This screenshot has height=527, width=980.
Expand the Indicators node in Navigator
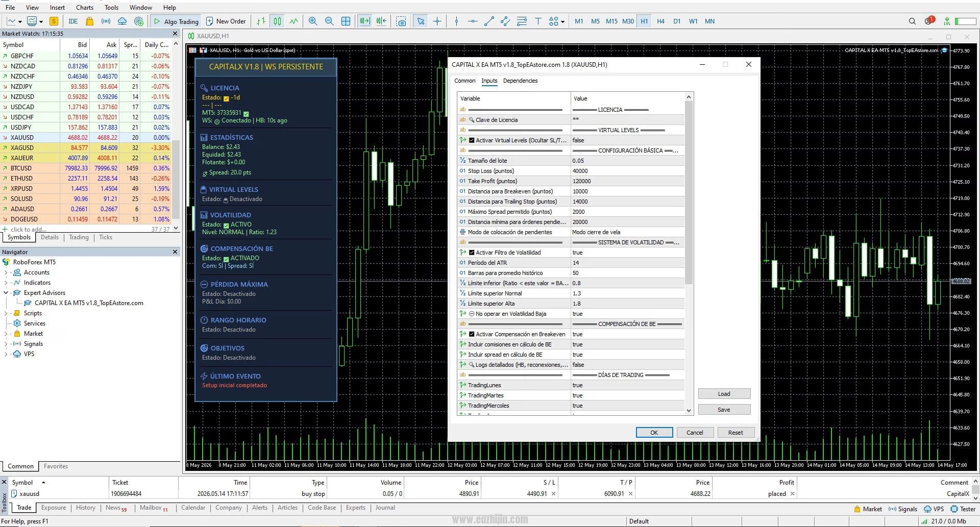6,283
